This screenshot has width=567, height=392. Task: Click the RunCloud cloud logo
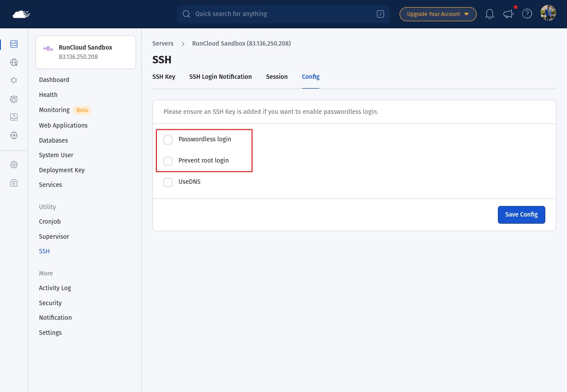click(21, 14)
